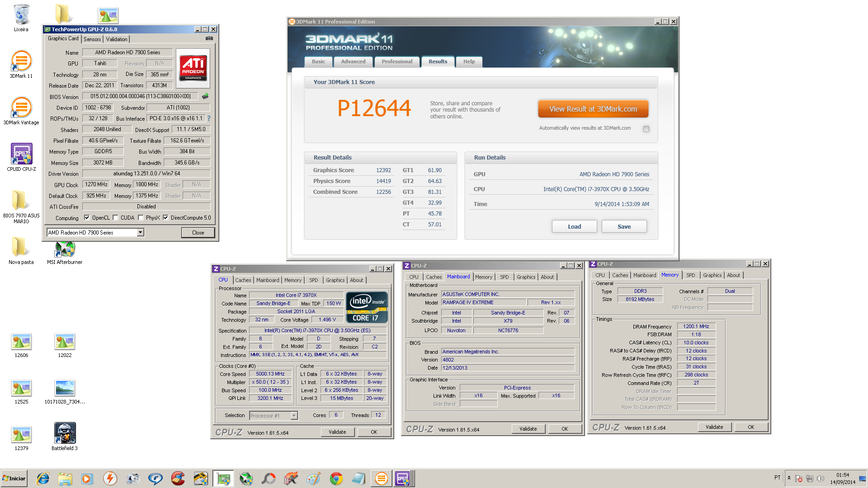Click Validate in the left CPU-Z window
868x488 pixels.
coord(337,432)
